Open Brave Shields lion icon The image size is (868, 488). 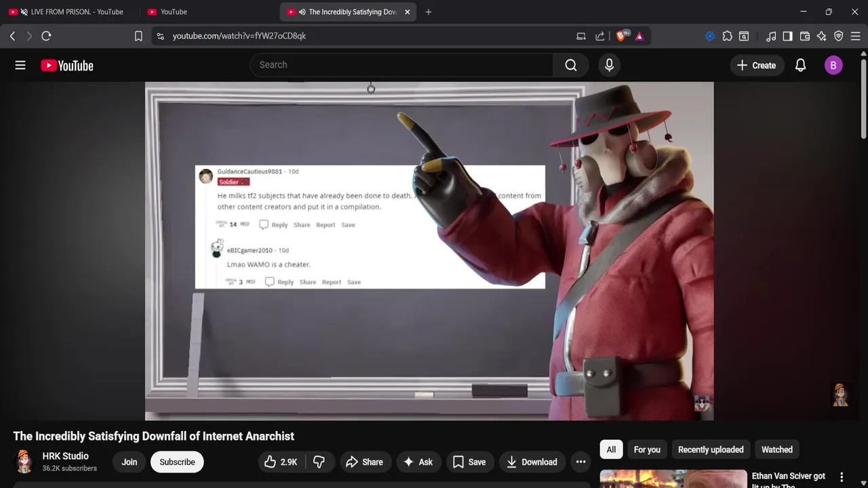coord(621,36)
